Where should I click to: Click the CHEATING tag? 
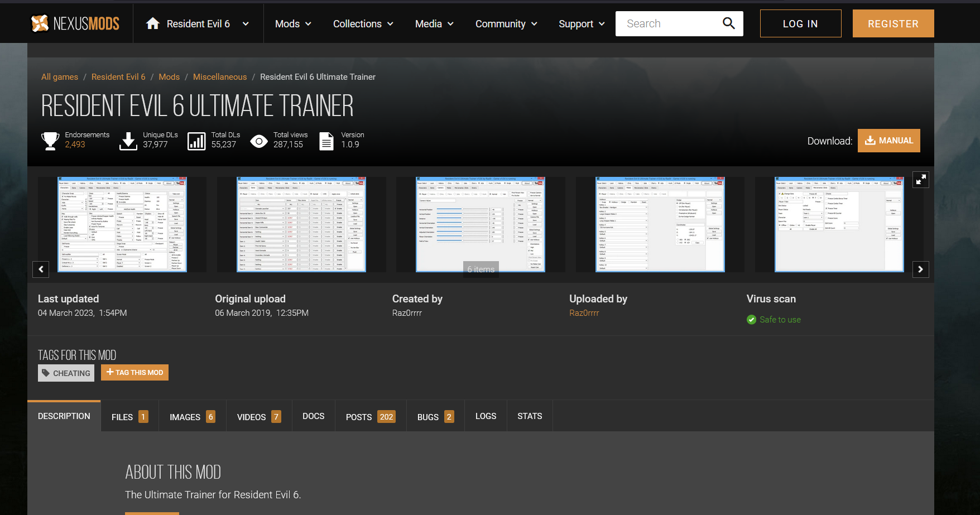[x=66, y=373]
